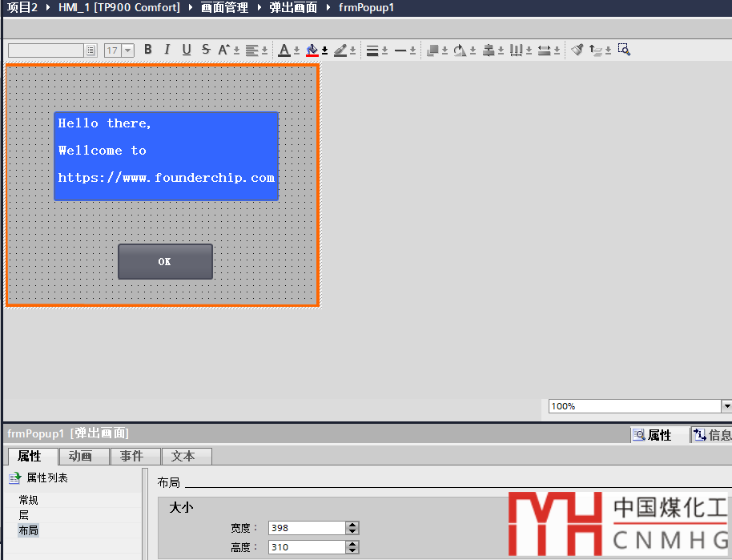Switch to the 动画 tab

point(80,456)
